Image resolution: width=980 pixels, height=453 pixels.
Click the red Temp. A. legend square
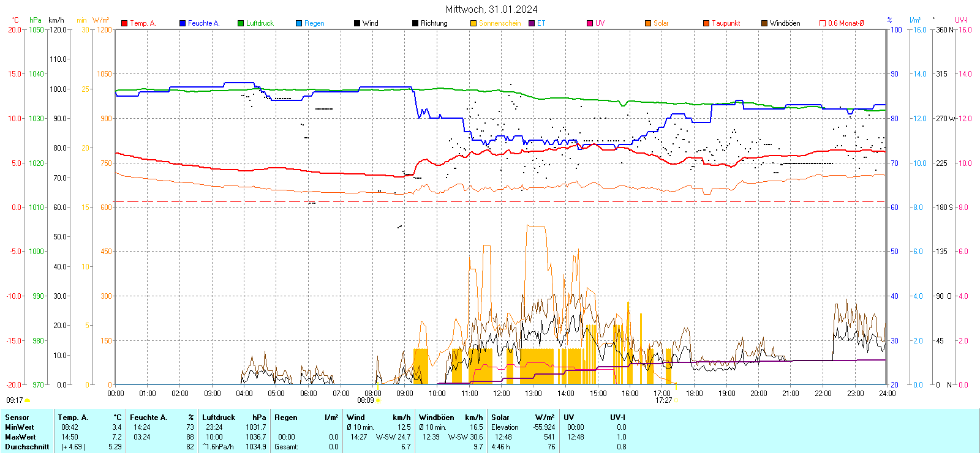pos(124,23)
